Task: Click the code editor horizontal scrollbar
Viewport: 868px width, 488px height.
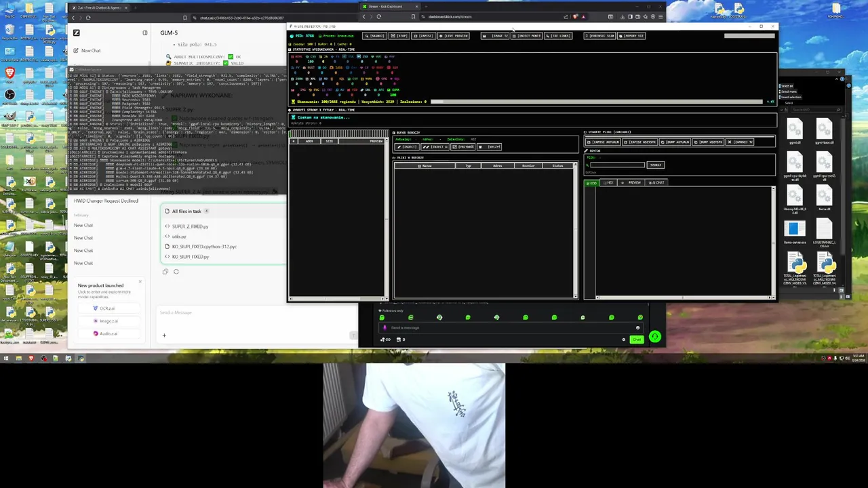Action: (682, 297)
